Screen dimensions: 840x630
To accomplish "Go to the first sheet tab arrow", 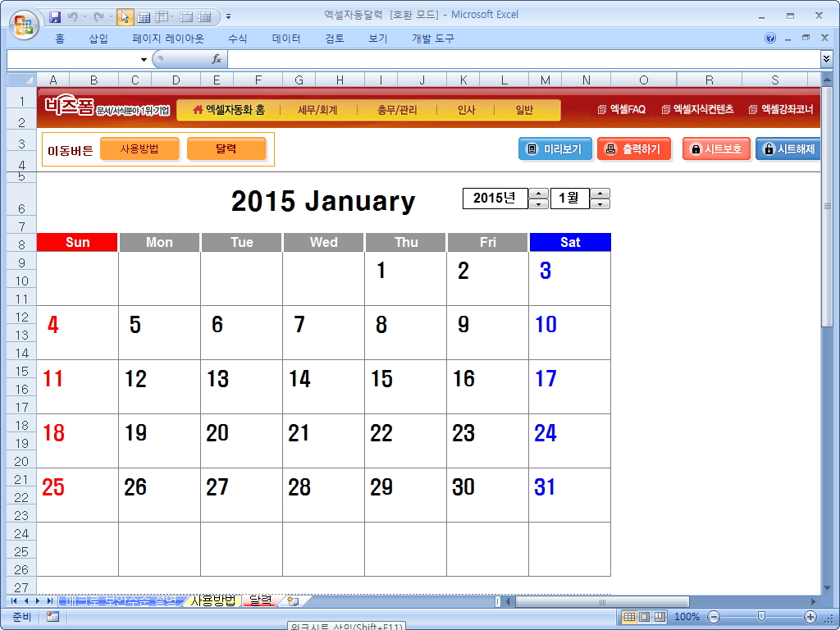I will [x=13, y=601].
